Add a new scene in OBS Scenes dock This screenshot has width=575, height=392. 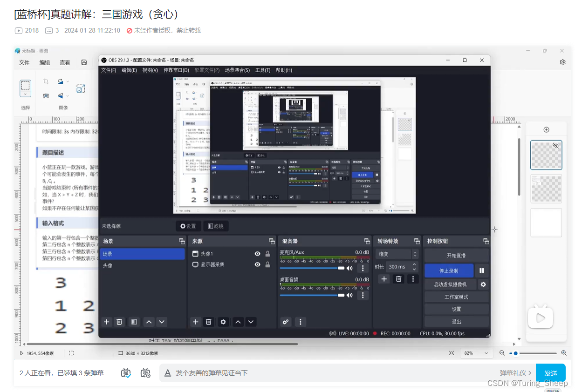point(106,322)
